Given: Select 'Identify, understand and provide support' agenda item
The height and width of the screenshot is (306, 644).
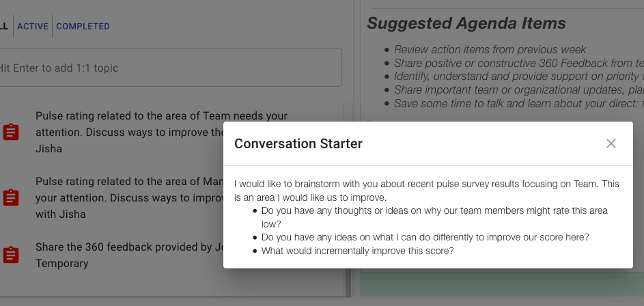Looking at the screenshot, I should 519,76.
